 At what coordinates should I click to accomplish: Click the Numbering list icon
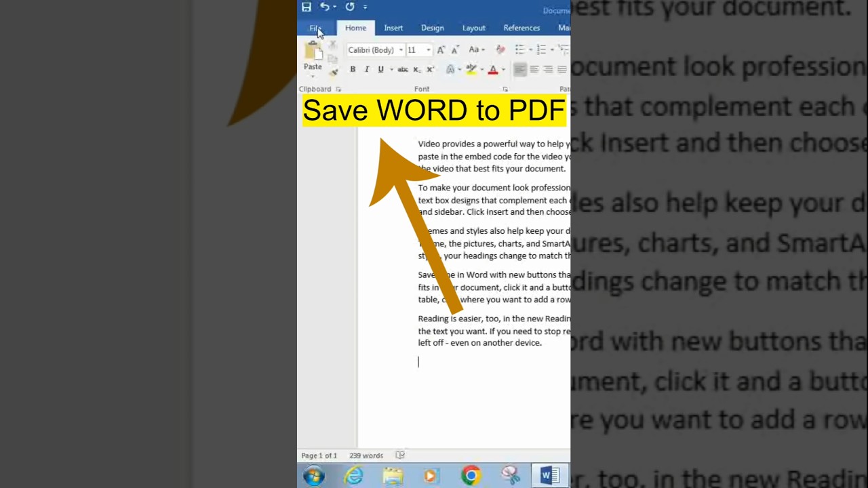[x=541, y=49]
